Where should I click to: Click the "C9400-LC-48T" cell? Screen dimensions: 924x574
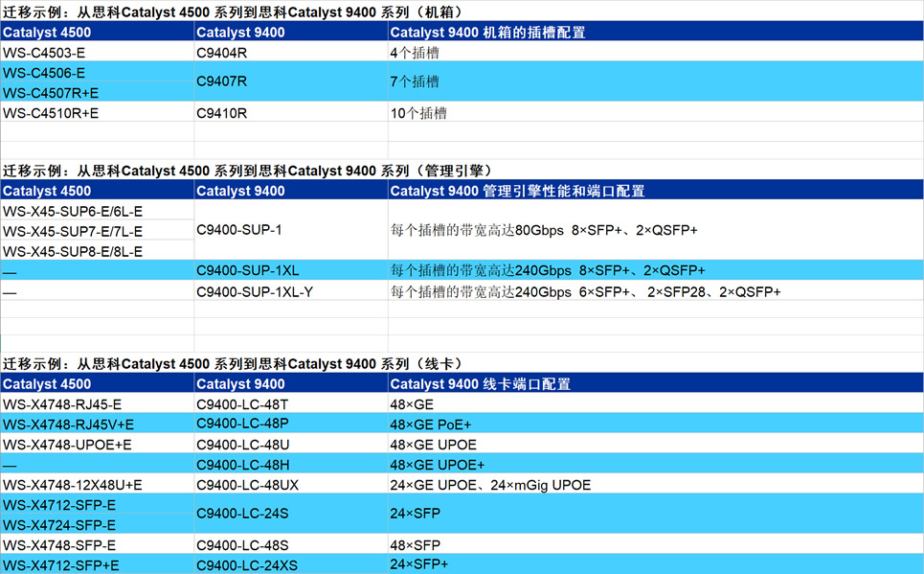click(x=291, y=403)
